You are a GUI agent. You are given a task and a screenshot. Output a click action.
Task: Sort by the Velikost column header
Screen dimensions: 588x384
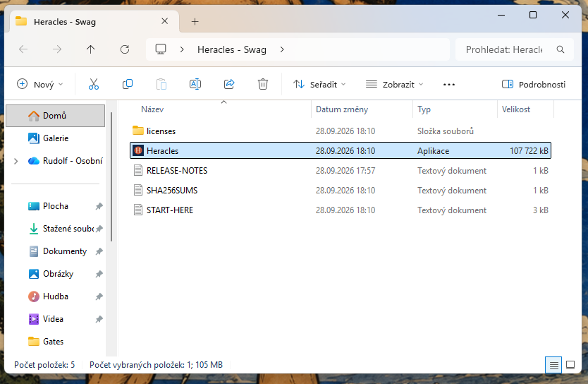point(525,109)
